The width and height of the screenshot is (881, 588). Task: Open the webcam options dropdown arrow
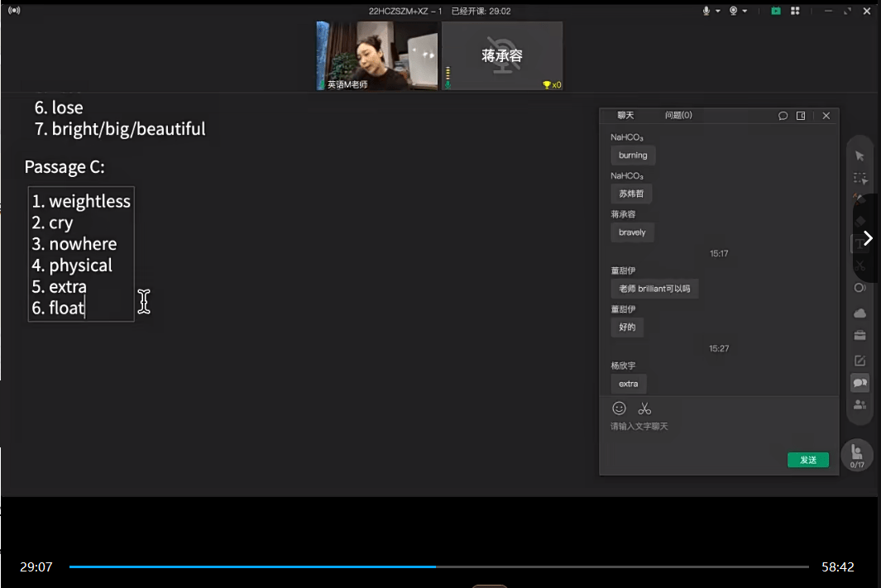(x=745, y=12)
